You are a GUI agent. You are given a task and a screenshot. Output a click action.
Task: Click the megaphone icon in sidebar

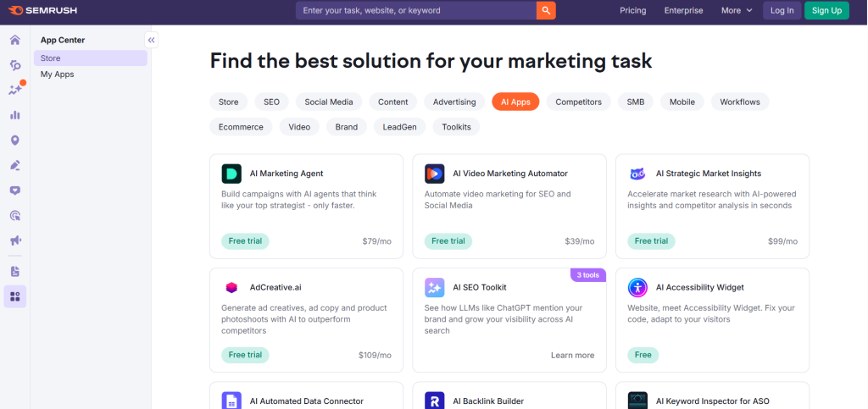tap(14, 240)
